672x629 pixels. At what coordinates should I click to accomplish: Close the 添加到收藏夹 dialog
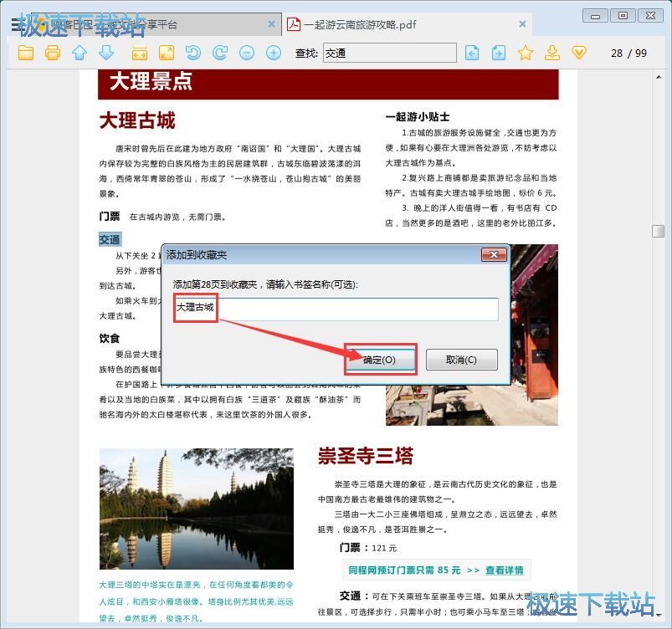pos(494,254)
